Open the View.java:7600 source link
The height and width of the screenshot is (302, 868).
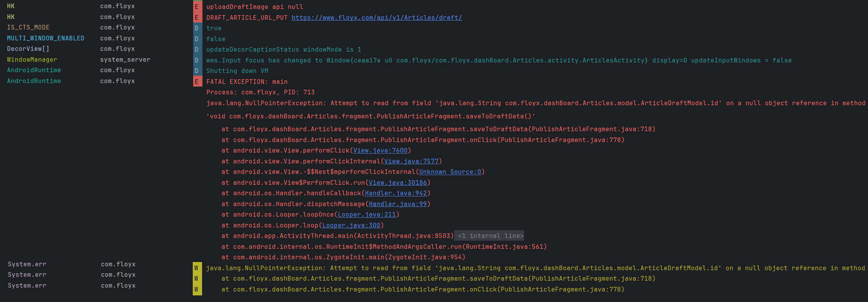point(380,151)
